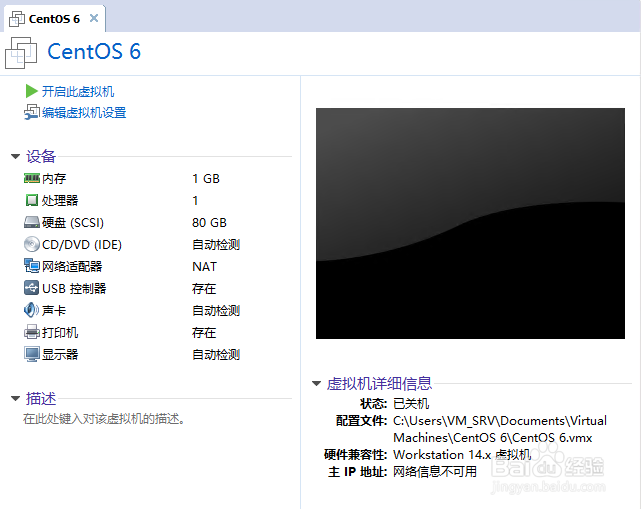This screenshot has width=641, height=509.
Task: Click the sound card (声卡) speaker icon
Action: [x=32, y=310]
